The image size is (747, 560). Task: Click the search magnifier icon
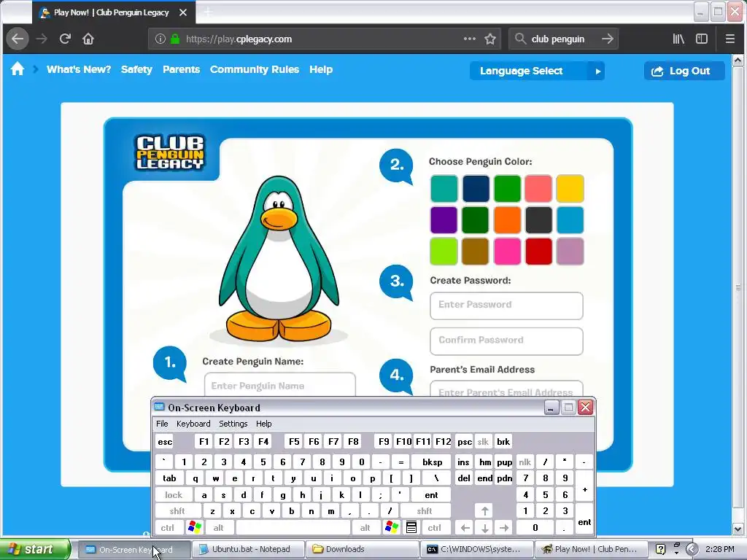pyautogui.click(x=520, y=39)
